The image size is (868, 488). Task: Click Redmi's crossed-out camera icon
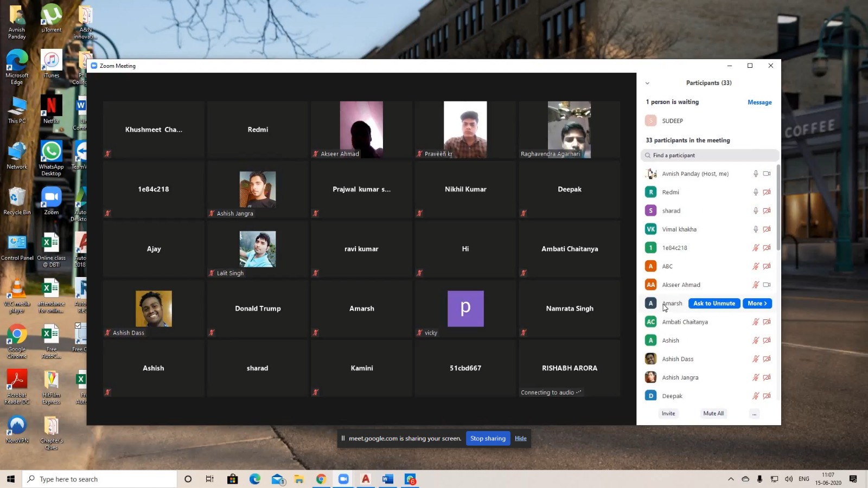(767, 192)
